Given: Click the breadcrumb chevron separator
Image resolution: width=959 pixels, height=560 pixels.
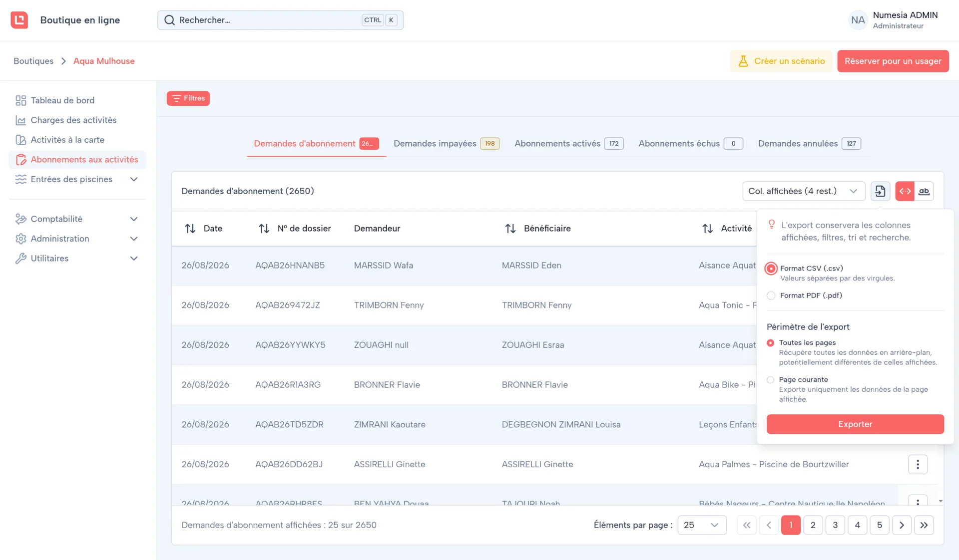Looking at the screenshot, I should point(63,61).
